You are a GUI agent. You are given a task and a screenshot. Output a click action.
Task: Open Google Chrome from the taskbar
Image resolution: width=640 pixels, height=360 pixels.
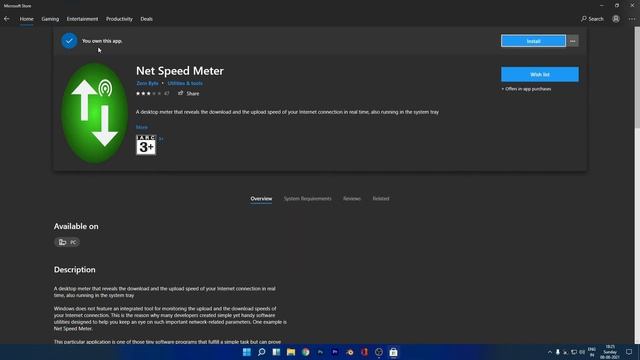coord(305,352)
